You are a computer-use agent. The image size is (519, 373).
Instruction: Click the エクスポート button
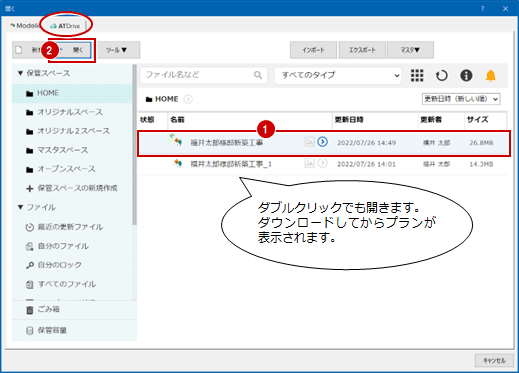tap(362, 50)
